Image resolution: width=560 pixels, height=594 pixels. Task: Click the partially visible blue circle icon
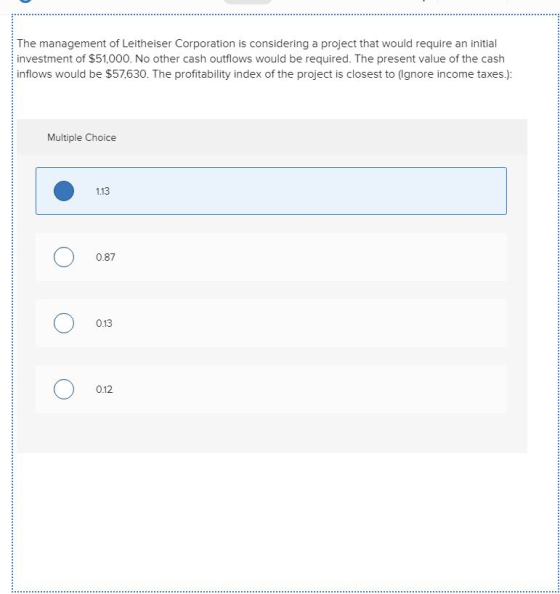[x=25, y=1]
